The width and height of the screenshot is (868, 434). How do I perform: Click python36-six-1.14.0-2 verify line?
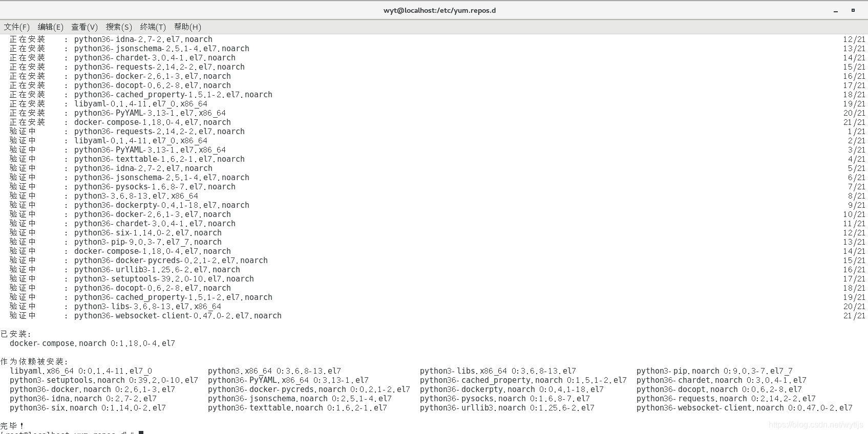click(x=437, y=233)
